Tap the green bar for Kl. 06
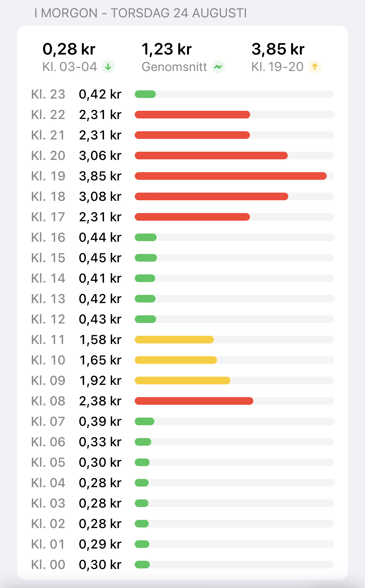The width and height of the screenshot is (365, 588). [143, 442]
